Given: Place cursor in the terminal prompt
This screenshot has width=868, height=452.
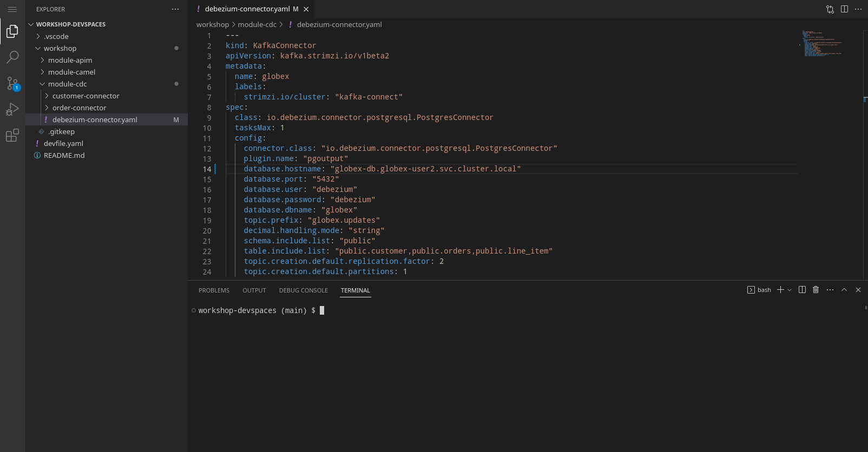Looking at the screenshot, I should (322, 310).
